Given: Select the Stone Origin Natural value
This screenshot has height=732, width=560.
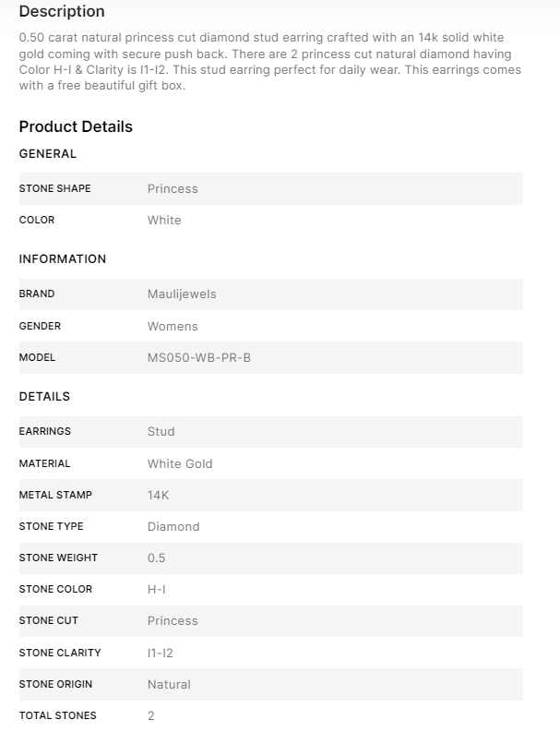Looking at the screenshot, I should 169,684.
